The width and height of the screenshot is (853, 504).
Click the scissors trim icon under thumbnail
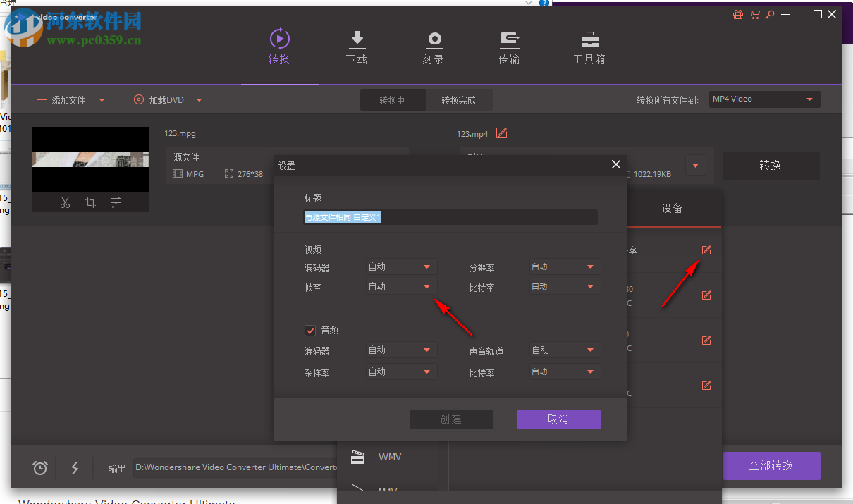[65, 203]
